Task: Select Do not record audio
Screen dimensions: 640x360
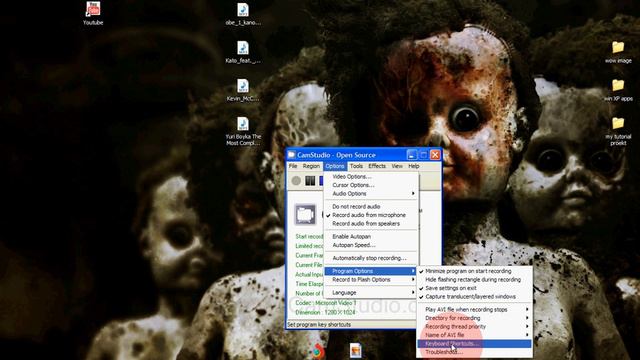Action: point(371,207)
